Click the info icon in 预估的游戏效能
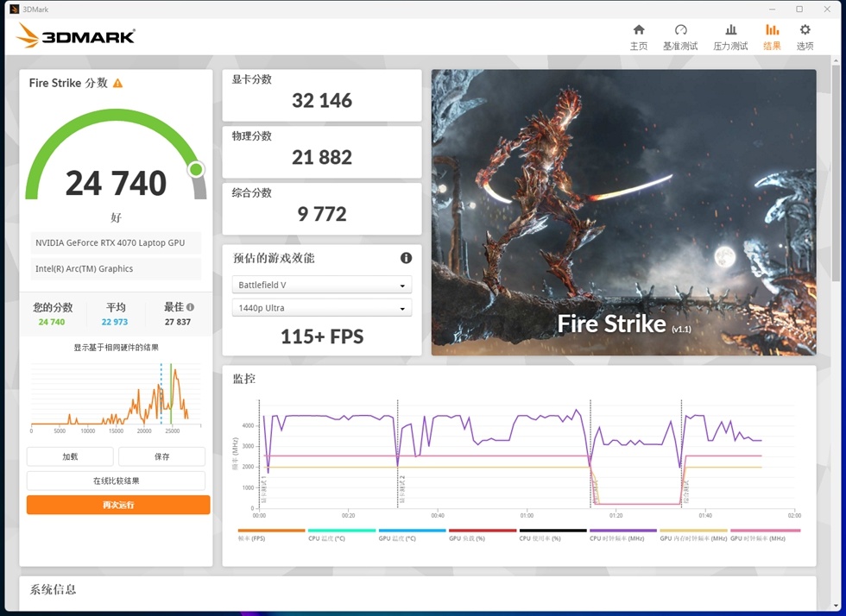The width and height of the screenshot is (846, 616). pyautogui.click(x=406, y=258)
